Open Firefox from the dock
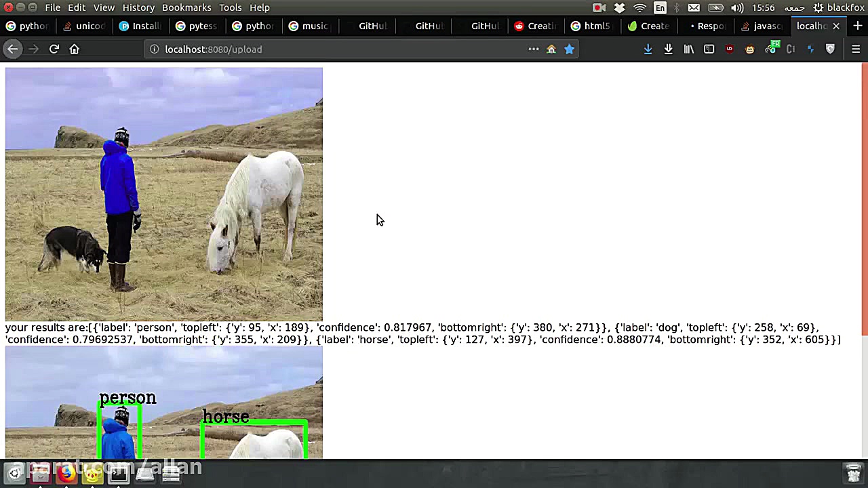Viewport: 868px width, 488px height. 66,472
